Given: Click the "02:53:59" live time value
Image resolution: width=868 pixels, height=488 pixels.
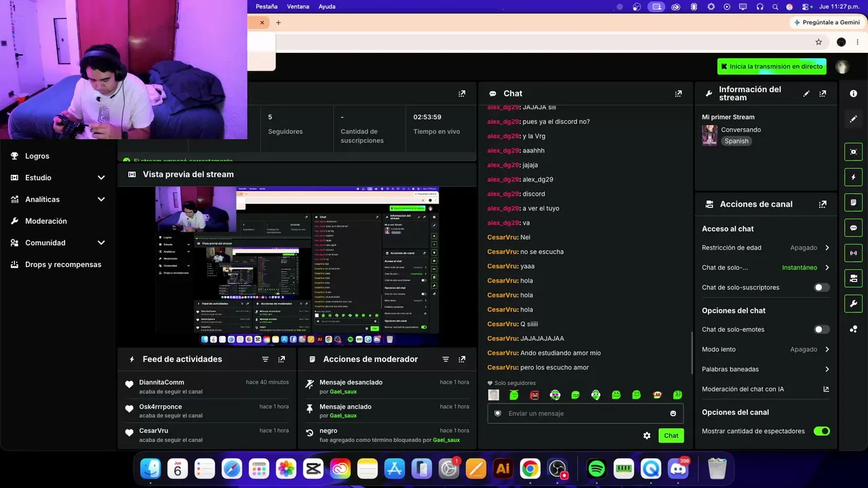Looking at the screenshot, I should (x=427, y=117).
